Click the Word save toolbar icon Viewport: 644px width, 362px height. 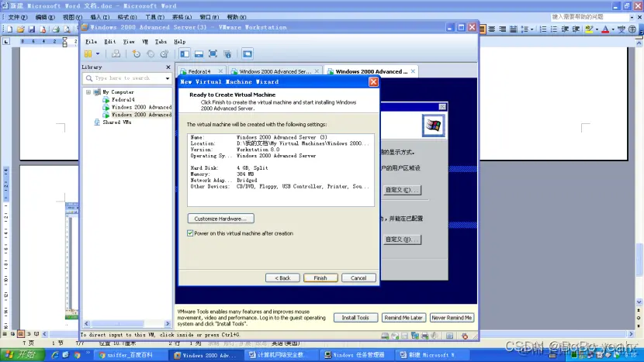pos(32,29)
